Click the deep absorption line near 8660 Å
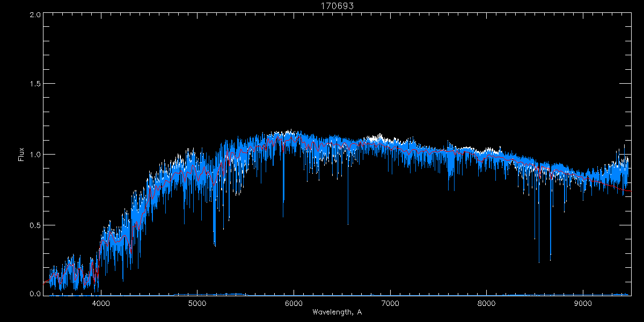The height and width of the screenshot is (322, 644). [x=550, y=258]
